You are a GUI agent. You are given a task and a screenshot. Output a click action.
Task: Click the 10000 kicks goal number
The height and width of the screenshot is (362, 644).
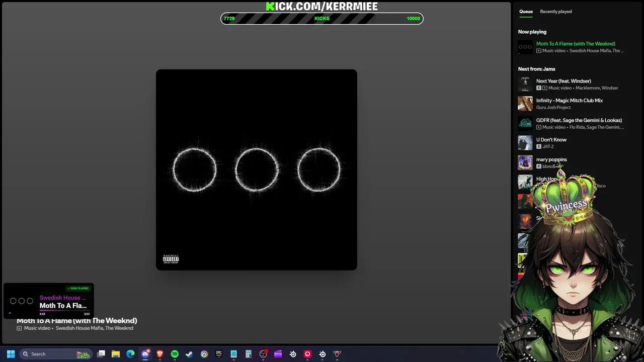[x=413, y=19]
